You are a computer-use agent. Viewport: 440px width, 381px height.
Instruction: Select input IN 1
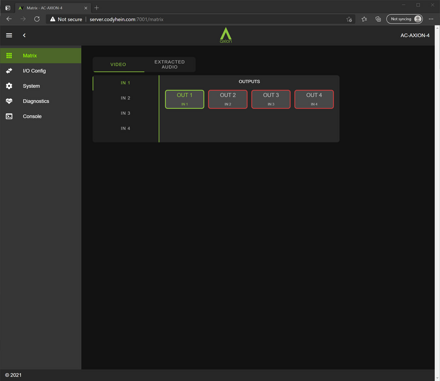[125, 83]
